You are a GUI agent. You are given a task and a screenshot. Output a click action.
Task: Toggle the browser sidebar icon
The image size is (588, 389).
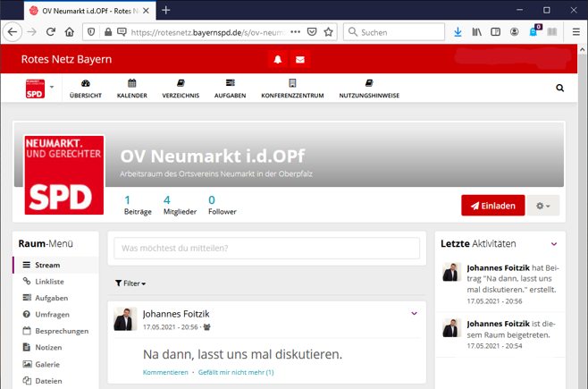click(496, 32)
